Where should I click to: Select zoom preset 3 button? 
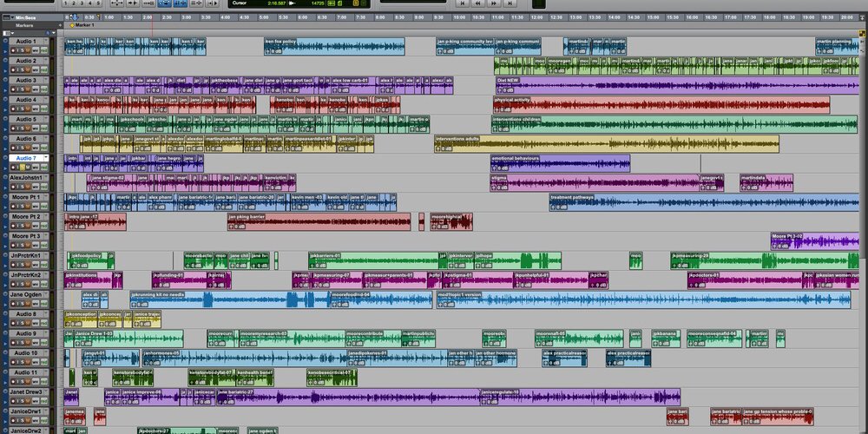(x=82, y=3)
